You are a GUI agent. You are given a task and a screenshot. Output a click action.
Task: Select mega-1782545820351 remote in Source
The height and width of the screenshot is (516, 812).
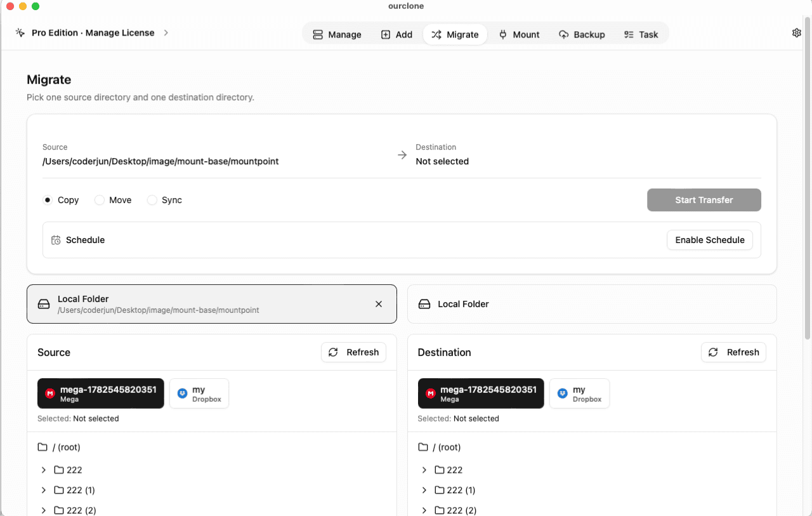click(101, 394)
